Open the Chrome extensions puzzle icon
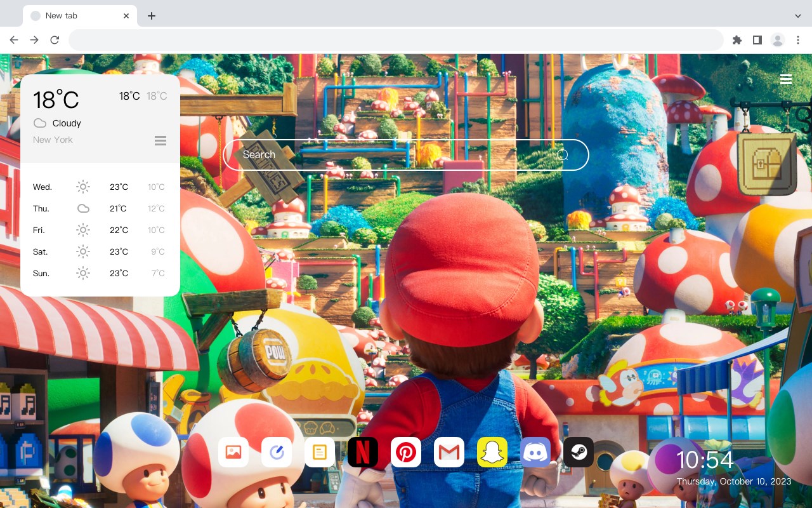 point(737,40)
